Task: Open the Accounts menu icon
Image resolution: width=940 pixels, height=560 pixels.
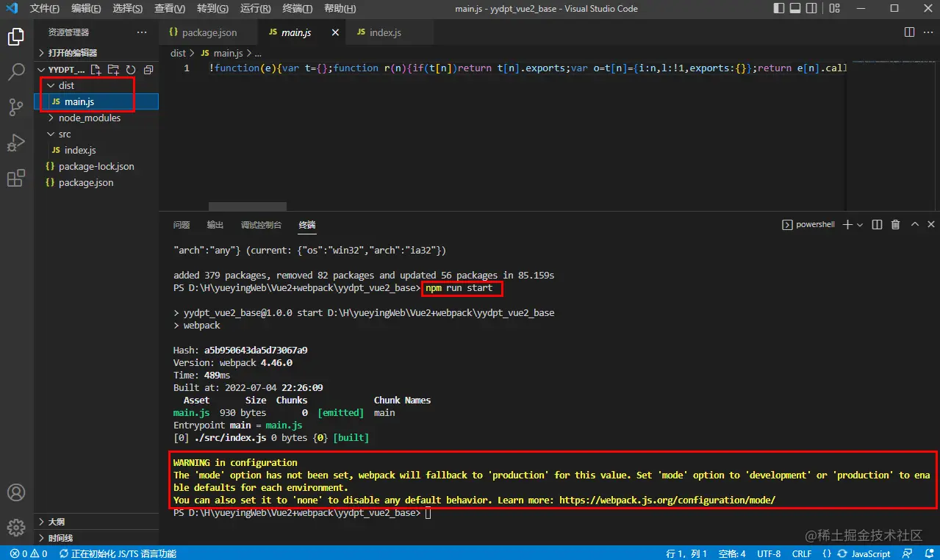Action: click(x=16, y=492)
